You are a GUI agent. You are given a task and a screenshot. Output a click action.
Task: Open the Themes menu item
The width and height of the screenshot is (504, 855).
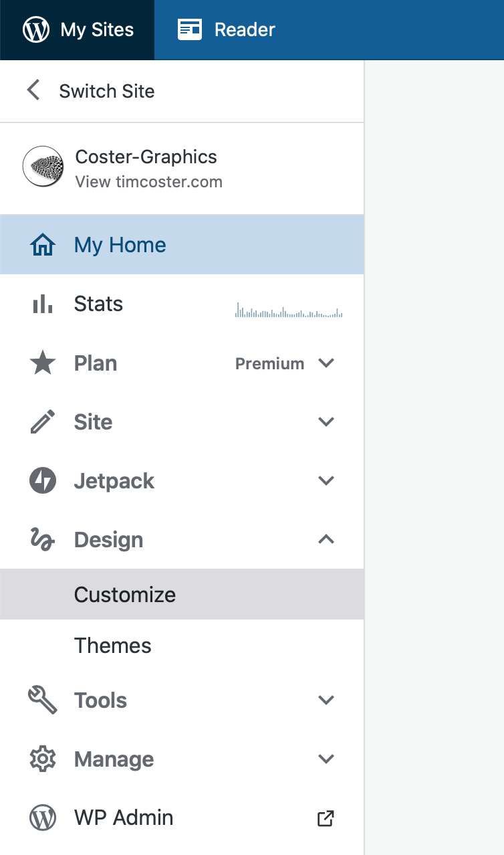pos(113,646)
